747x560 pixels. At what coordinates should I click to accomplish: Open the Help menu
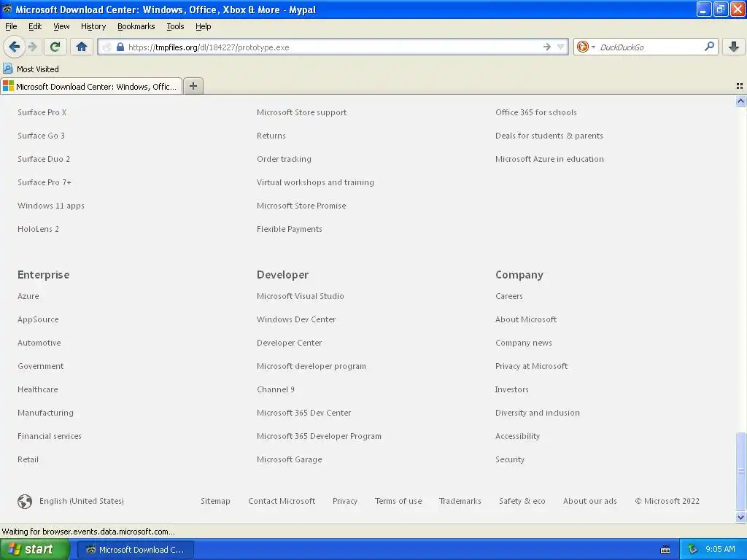coord(203,26)
